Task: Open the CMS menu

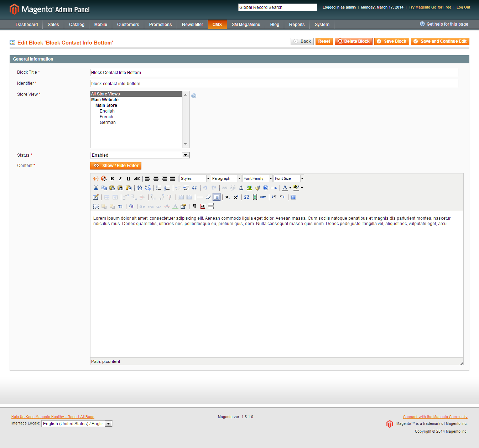Action: [x=217, y=25]
